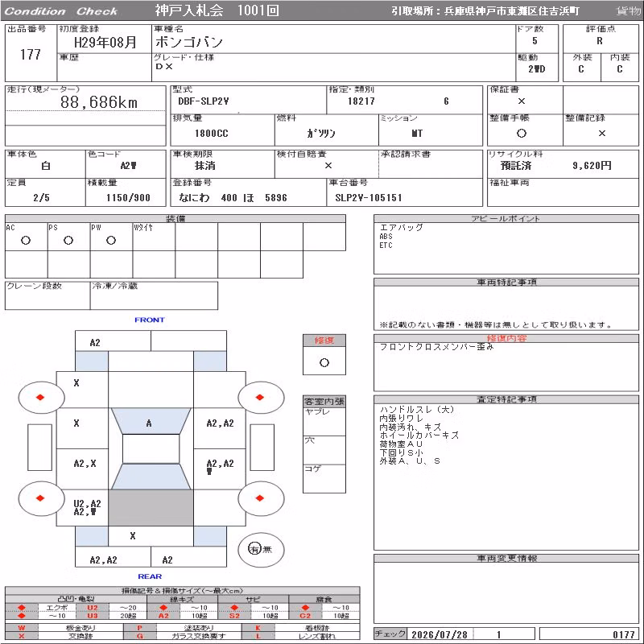Click the note ホイールカバーキズ
Viewport: 644px width, 644px height.
click(x=419, y=436)
